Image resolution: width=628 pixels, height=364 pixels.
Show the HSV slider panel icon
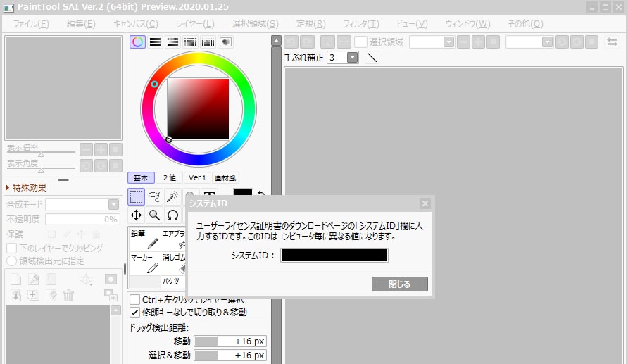(172, 42)
